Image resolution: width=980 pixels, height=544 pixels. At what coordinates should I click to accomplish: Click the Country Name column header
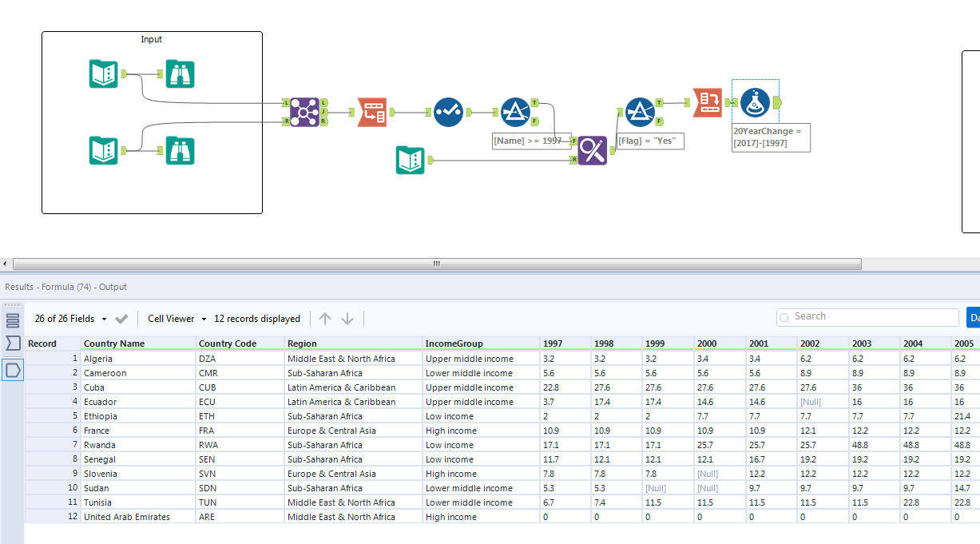(140, 343)
